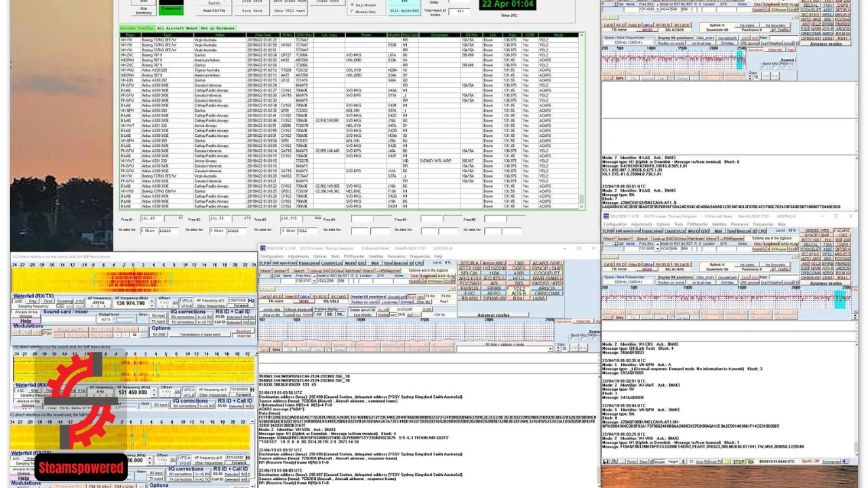Click HF frequency 136 974.798 stepper arrows
Viewport: 868px width, 488px height.
[152, 303]
